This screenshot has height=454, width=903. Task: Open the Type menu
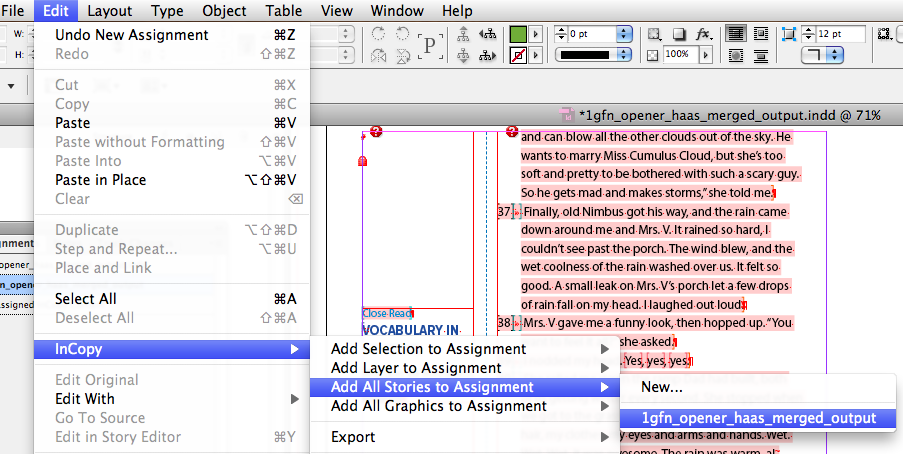pos(168,10)
